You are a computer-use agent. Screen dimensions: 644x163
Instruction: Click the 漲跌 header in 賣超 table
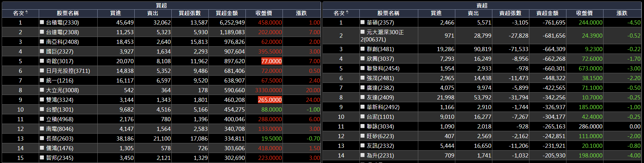pos(622,13)
